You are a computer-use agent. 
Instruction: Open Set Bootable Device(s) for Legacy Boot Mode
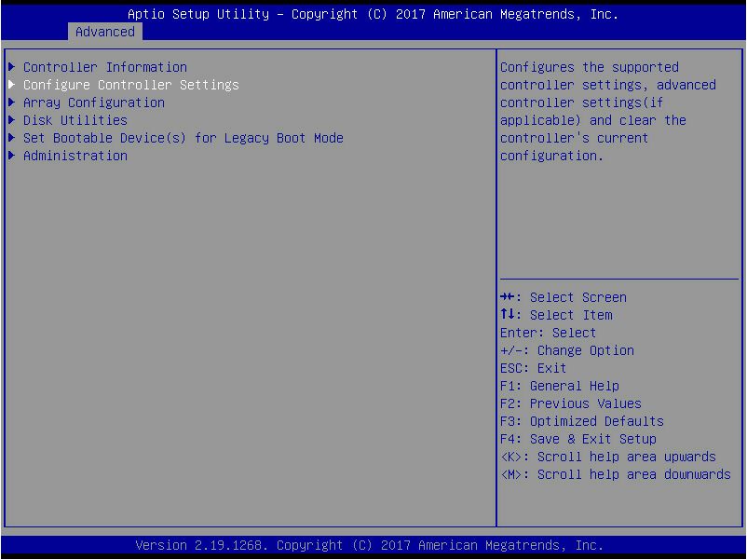[x=183, y=138]
